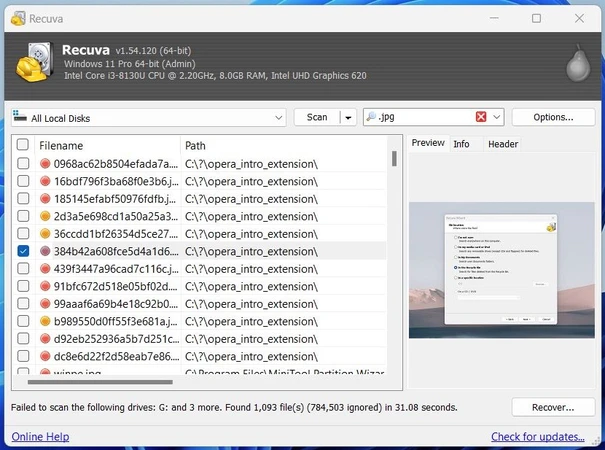Screen dimensions: 605x450
Task: Click the orange state icon of 2d3a5e698cd1a50a25a3 file
Action: coord(45,217)
